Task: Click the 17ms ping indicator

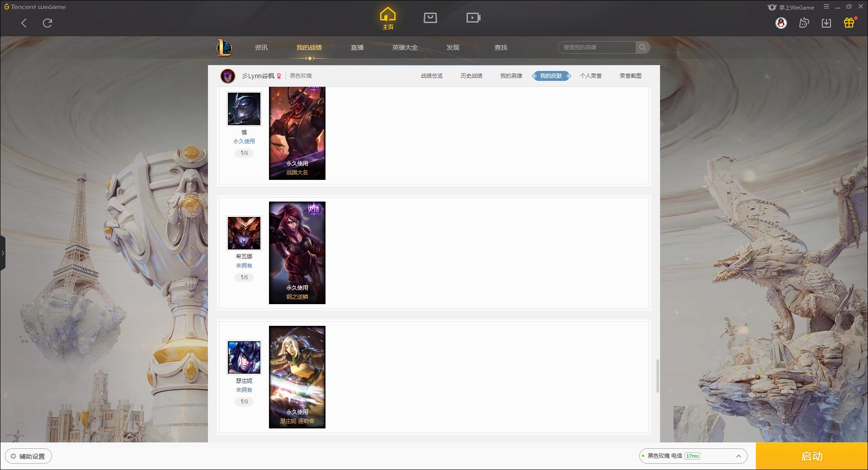Action: [x=692, y=456]
